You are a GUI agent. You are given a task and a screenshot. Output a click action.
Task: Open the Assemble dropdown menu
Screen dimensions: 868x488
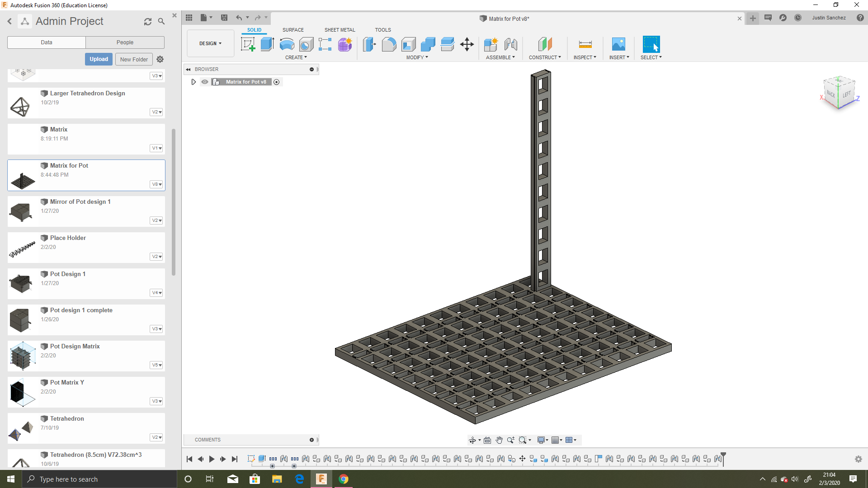[500, 57]
